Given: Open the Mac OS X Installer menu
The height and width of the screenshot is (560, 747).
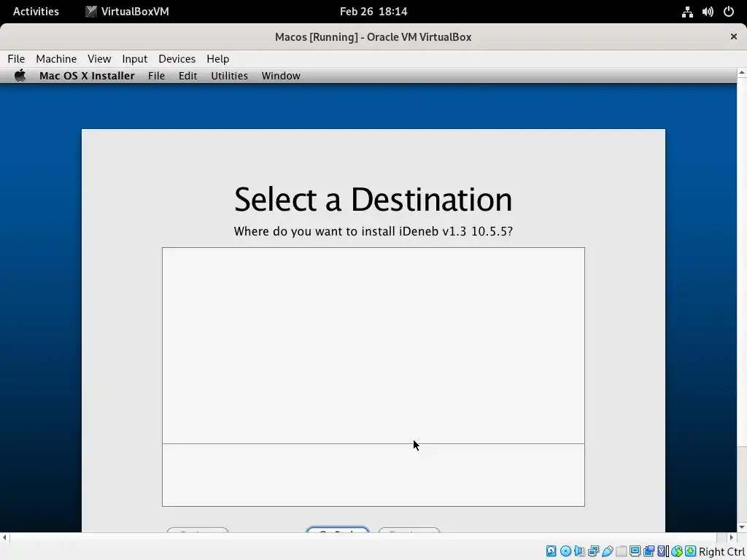Looking at the screenshot, I should (88, 76).
